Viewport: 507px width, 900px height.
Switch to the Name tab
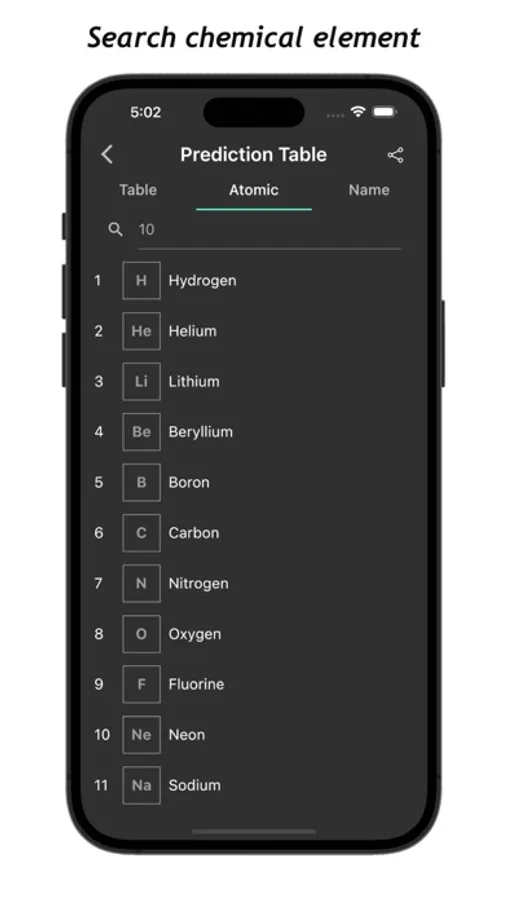[369, 190]
